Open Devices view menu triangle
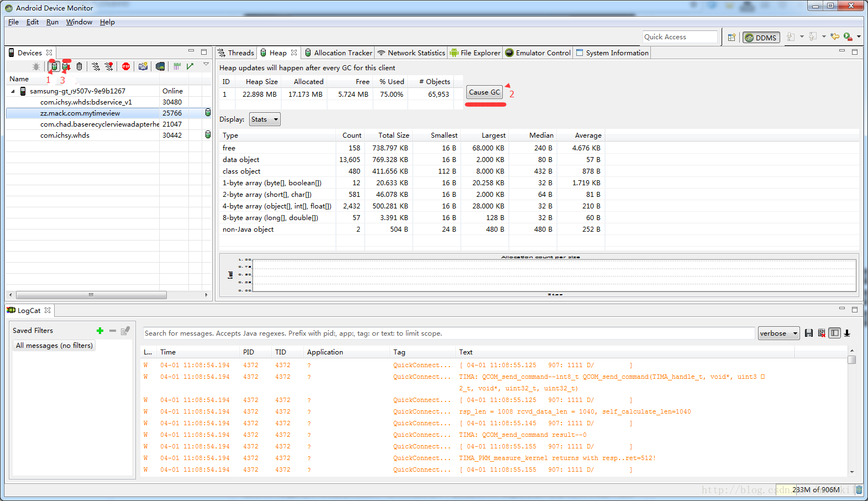 click(x=206, y=65)
